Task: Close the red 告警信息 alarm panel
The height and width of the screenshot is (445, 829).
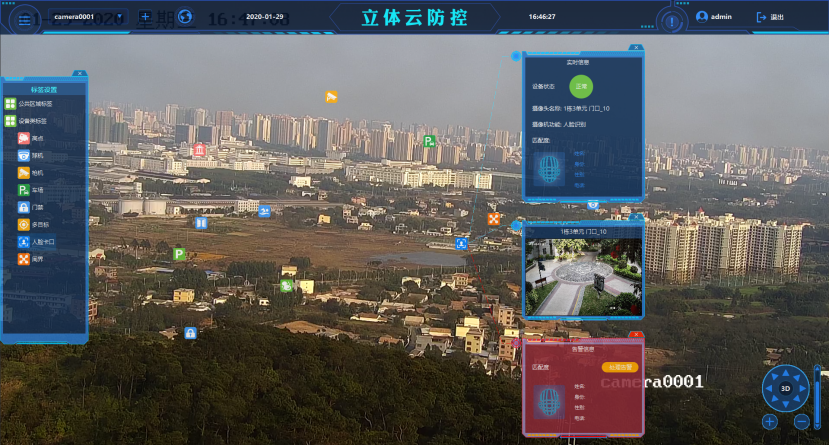Action: coord(636,335)
